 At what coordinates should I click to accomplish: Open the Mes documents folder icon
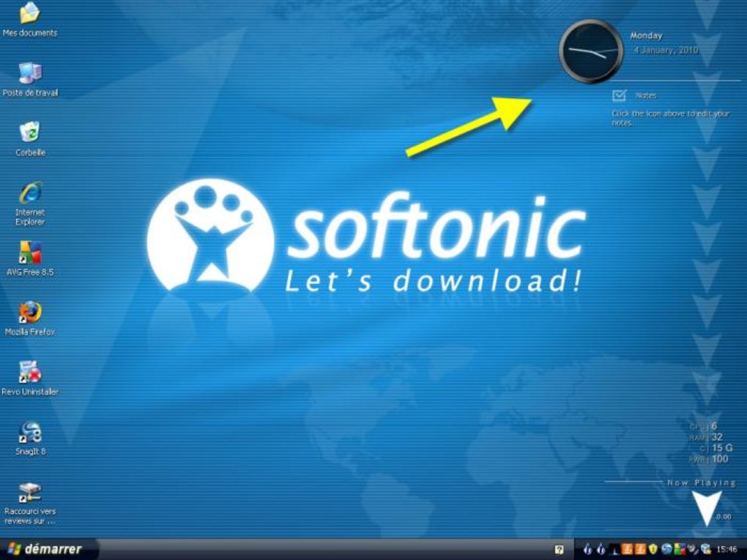[x=29, y=12]
